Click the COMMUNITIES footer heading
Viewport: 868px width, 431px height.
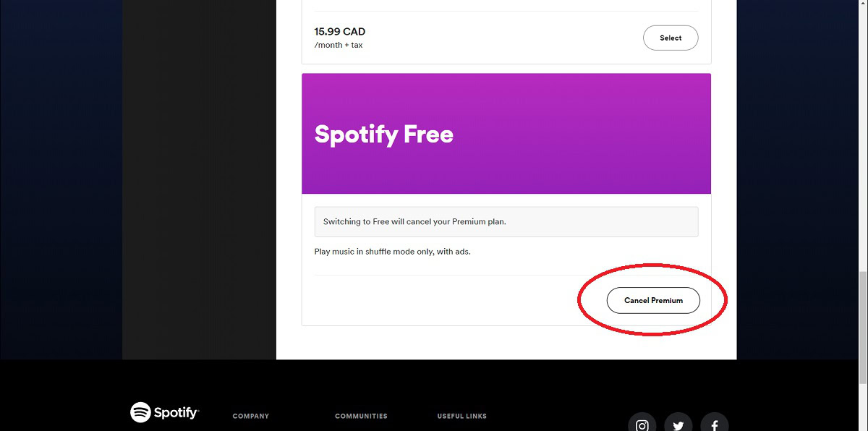click(x=361, y=416)
